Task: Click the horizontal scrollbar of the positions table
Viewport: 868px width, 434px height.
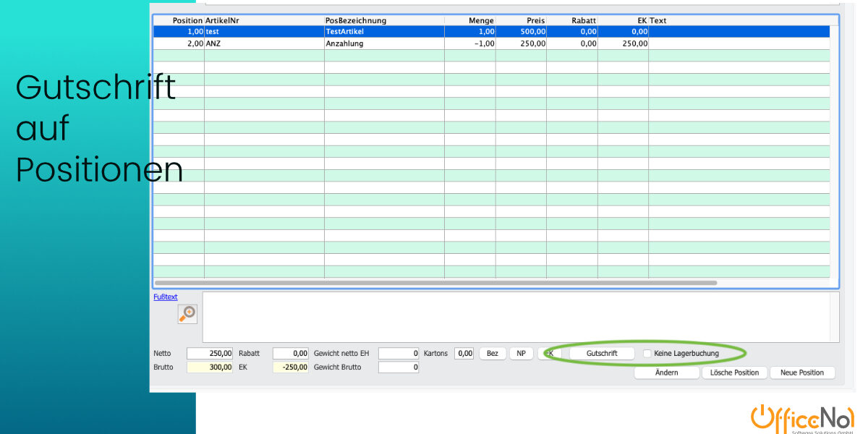Action: point(435,283)
